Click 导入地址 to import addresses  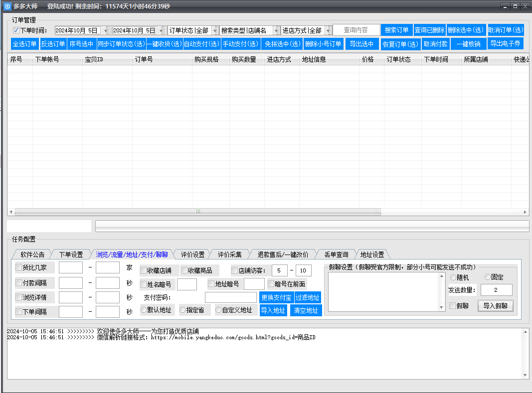click(x=273, y=310)
